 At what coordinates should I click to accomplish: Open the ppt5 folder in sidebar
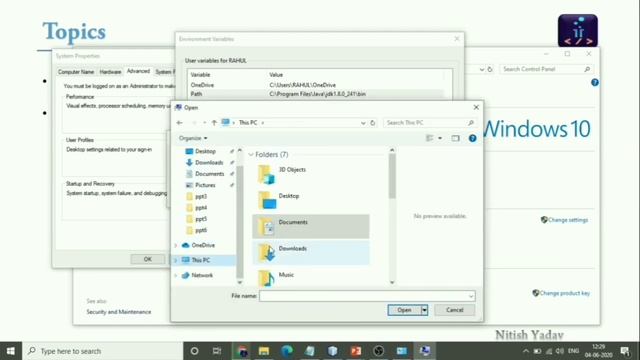(201, 219)
